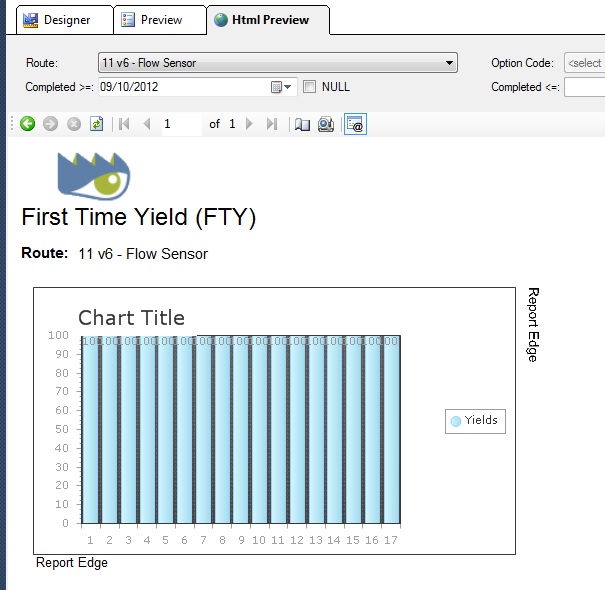Viewport: 605px width, 590px height.
Task: Jump to the last report page
Action: (272, 124)
